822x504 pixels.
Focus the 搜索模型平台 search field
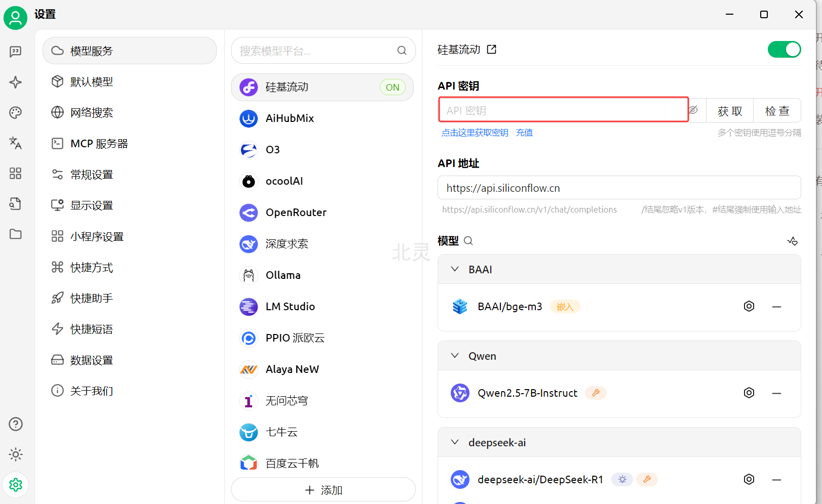click(323, 51)
